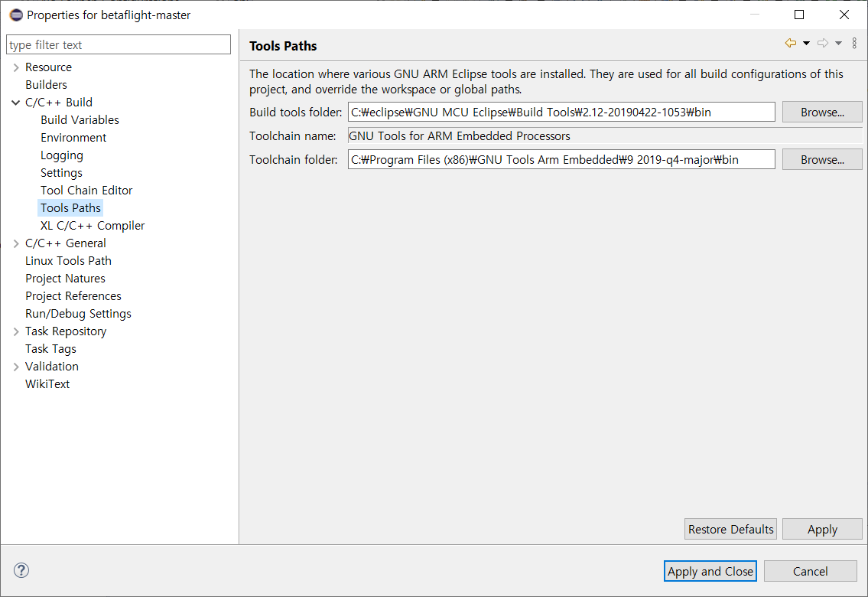
Task: Click the Build tools folder path field
Action: click(x=561, y=112)
